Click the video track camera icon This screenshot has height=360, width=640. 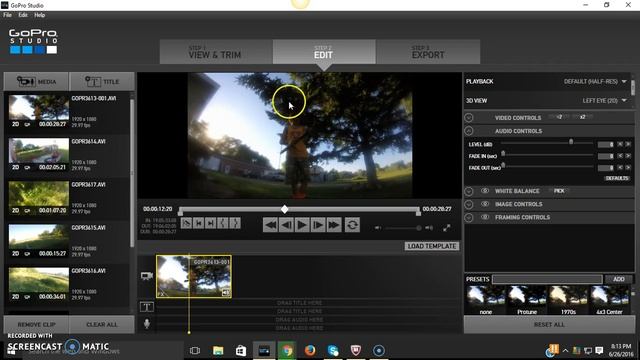[147, 276]
